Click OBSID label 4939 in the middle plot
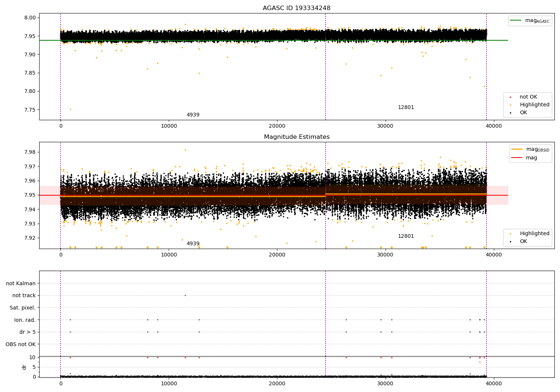Image resolution: width=560 pixels, height=392 pixels. tap(193, 244)
